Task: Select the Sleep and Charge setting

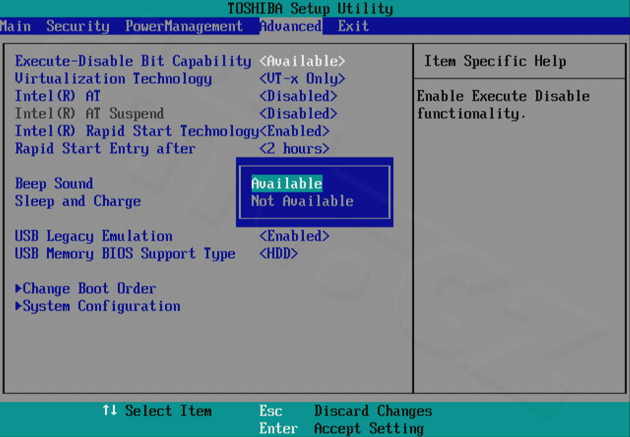Action: 78,201
